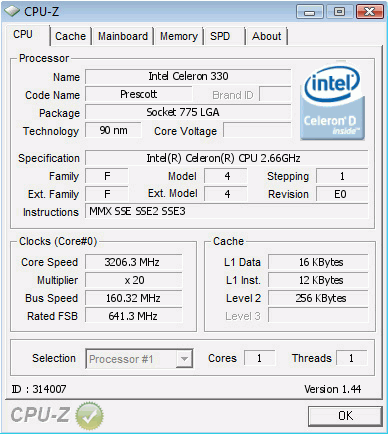Click the Ext. Model value field
This screenshot has height=434, width=388.
[226, 194]
